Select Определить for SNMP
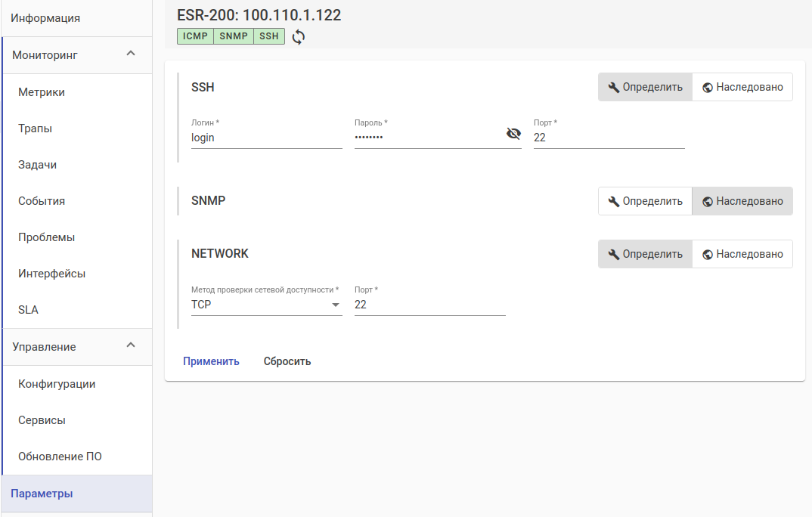Screen dimensions: 812x517 click(645, 201)
